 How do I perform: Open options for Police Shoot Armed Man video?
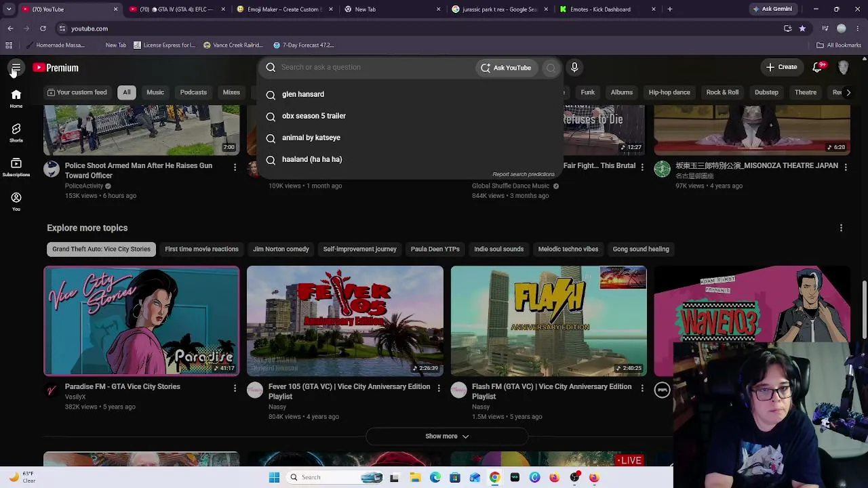click(x=235, y=167)
